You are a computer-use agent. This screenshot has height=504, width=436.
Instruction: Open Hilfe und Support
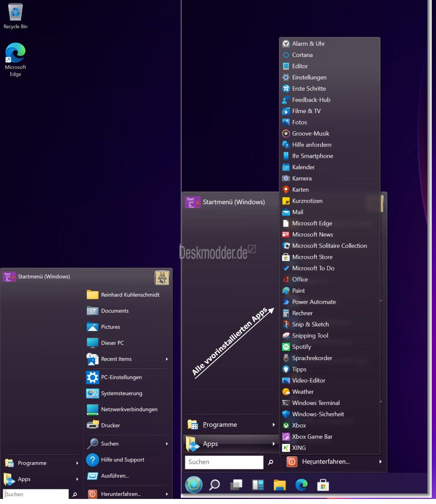point(128,460)
